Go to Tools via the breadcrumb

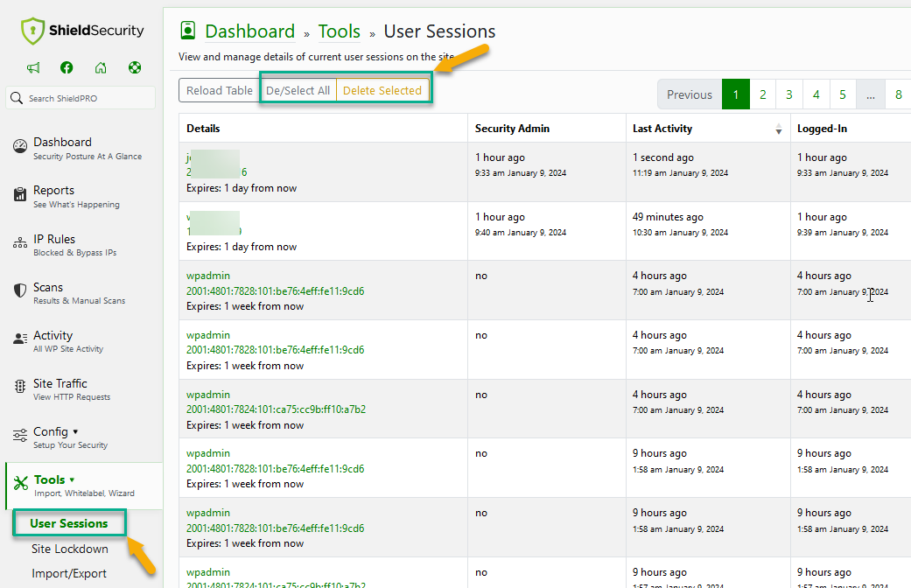(x=339, y=31)
